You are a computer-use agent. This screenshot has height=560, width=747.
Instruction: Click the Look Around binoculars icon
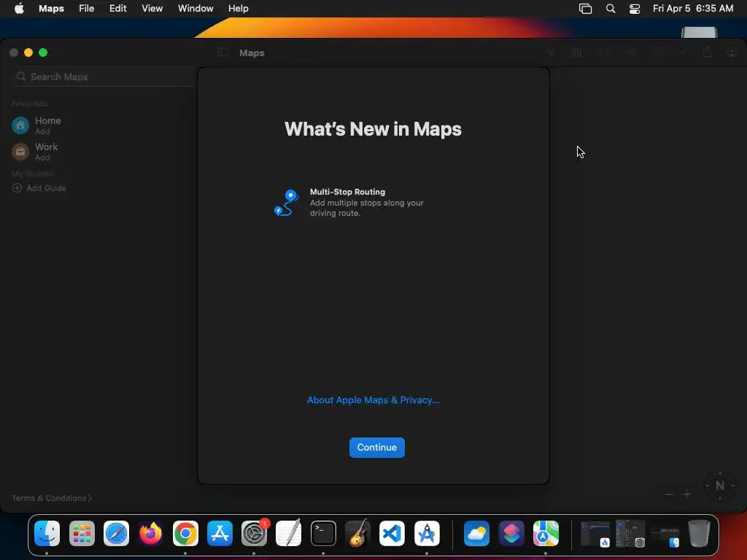632,52
